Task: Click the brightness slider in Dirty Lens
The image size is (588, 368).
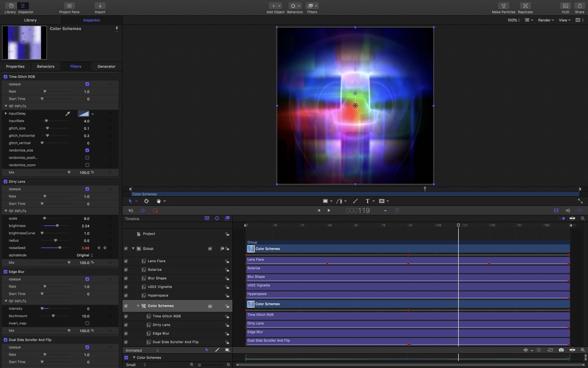Action: pos(57,226)
